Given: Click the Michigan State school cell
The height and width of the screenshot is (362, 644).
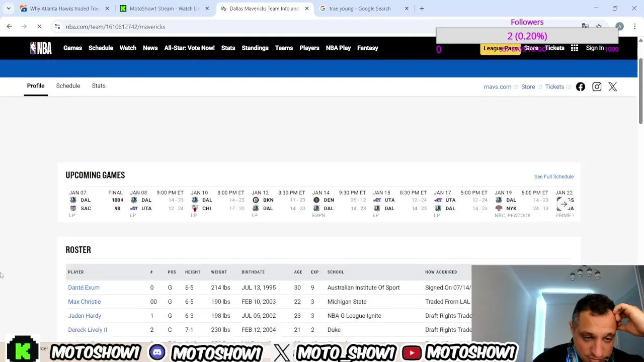Looking at the screenshot, I should (347, 302).
